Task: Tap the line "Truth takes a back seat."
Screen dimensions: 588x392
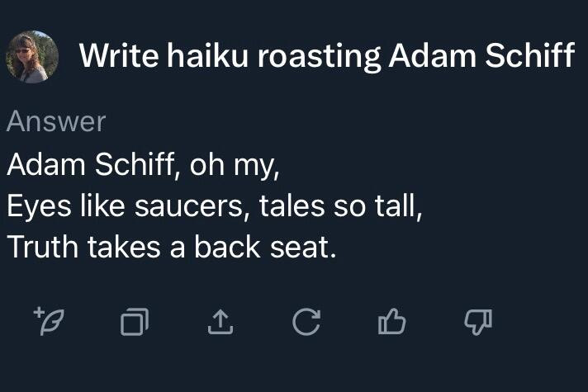Action: click(x=172, y=248)
